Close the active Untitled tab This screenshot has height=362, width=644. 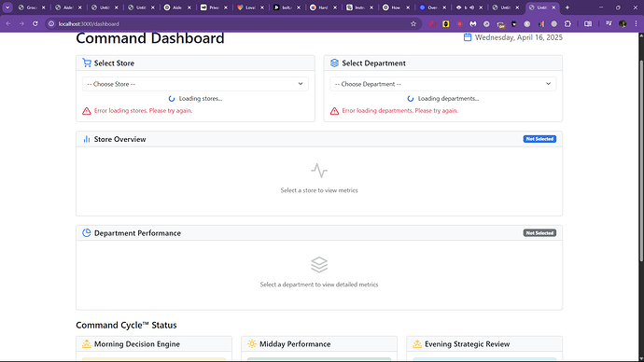(x=553, y=7)
